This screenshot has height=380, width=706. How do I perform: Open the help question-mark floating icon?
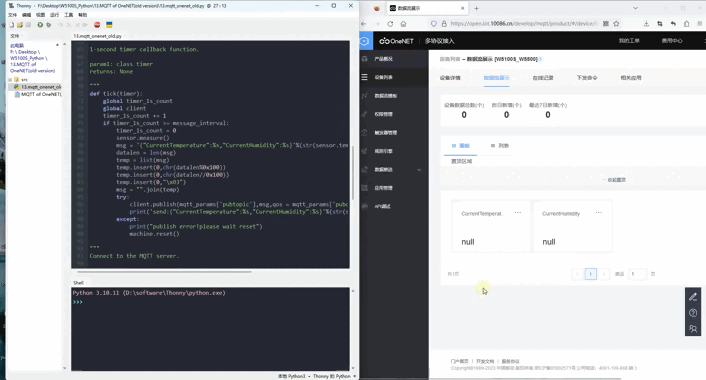693,312
